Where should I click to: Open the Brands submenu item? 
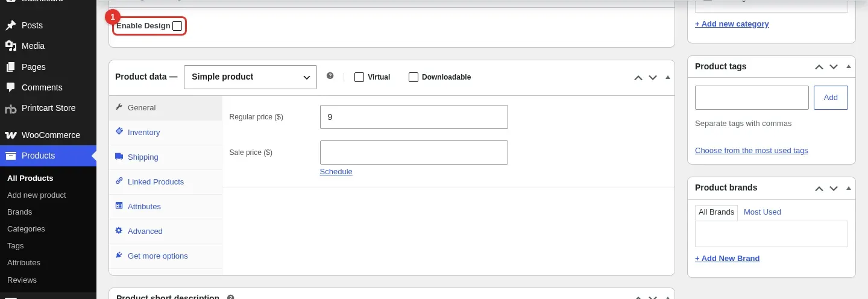[x=19, y=212]
